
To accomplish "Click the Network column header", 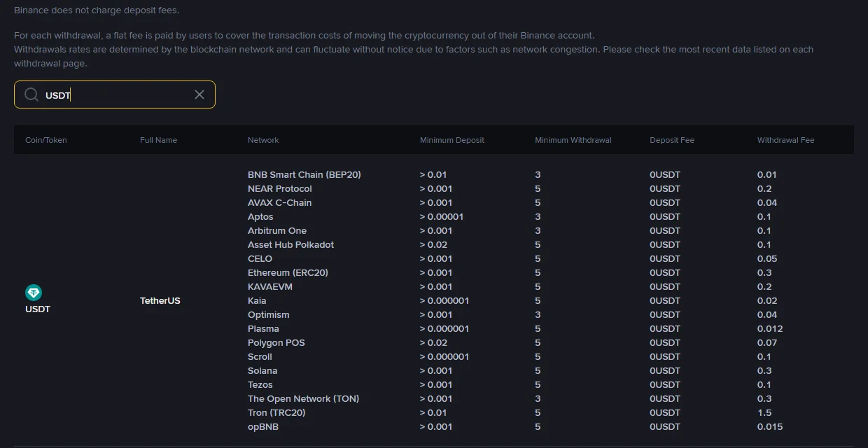I will click(263, 140).
